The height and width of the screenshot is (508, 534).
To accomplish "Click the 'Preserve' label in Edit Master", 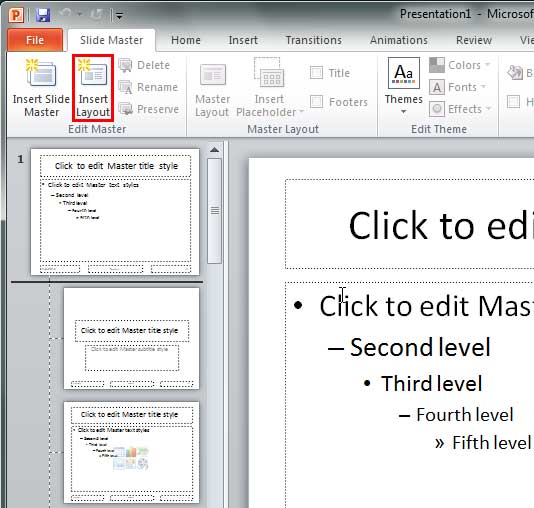I will pos(158,109).
